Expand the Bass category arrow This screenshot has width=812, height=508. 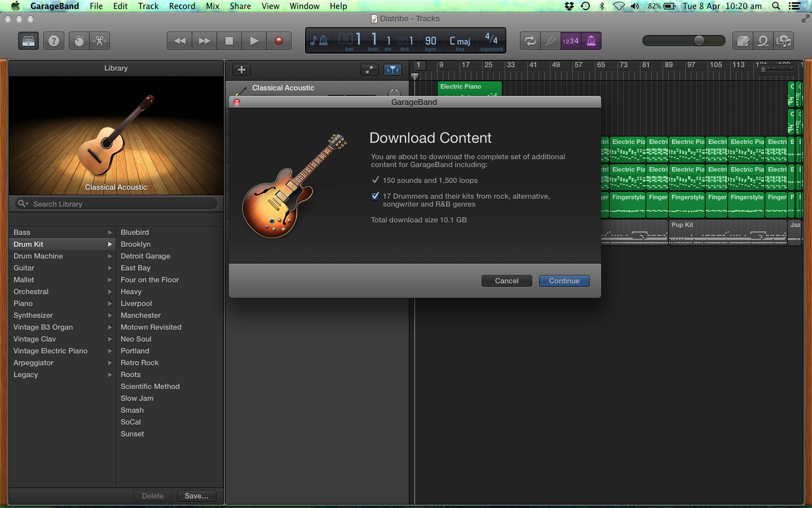pyautogui.click(x=110, y=233)
